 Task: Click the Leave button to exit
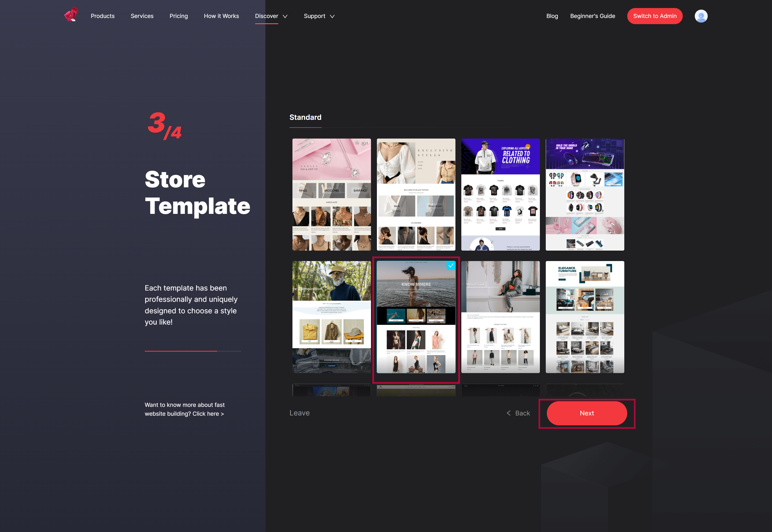click(299, 412)
